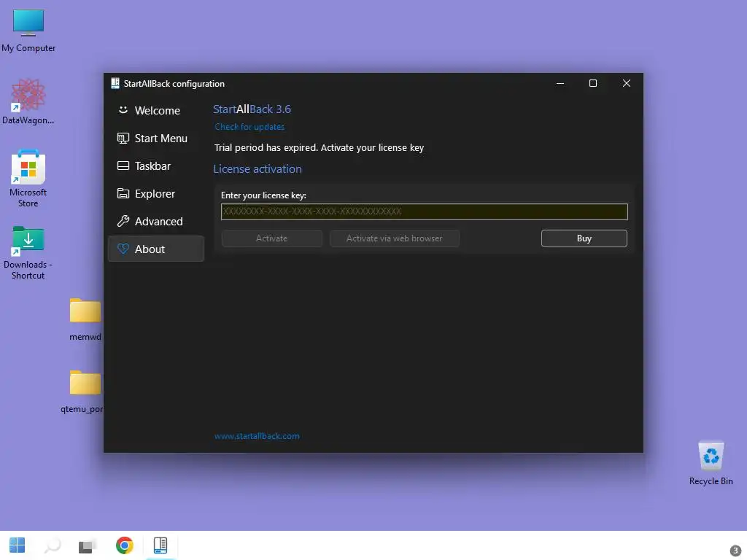Open the Advanced settings page

[156, 221]
